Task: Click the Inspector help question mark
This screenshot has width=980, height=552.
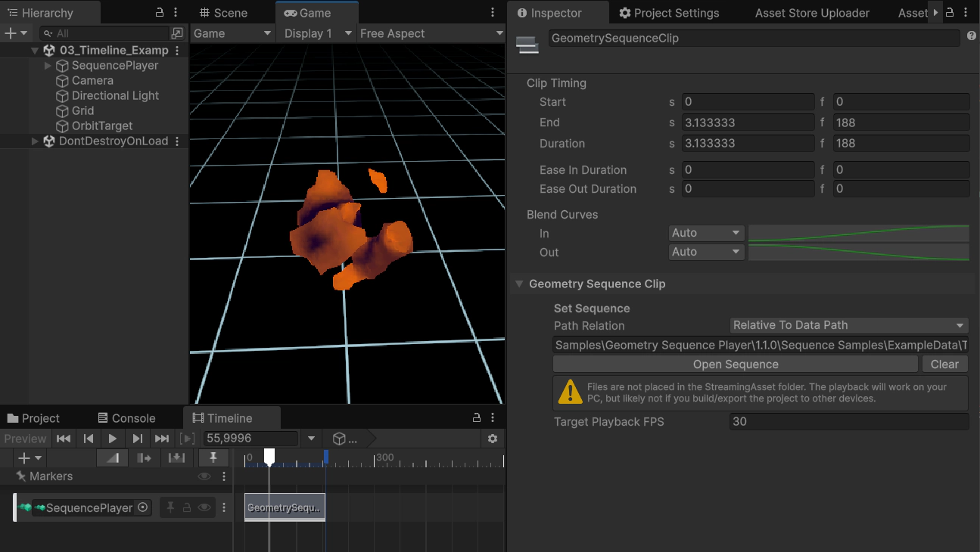Action: pos(972,36)
